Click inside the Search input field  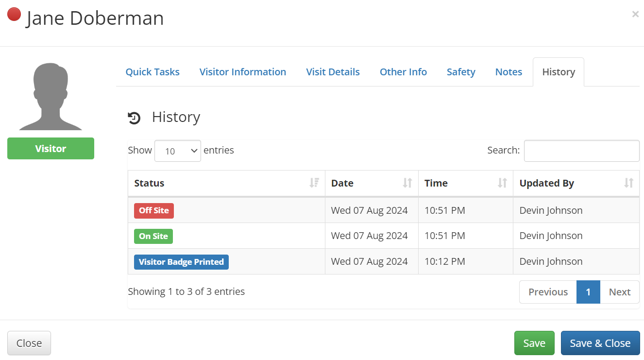pos(581,151)
